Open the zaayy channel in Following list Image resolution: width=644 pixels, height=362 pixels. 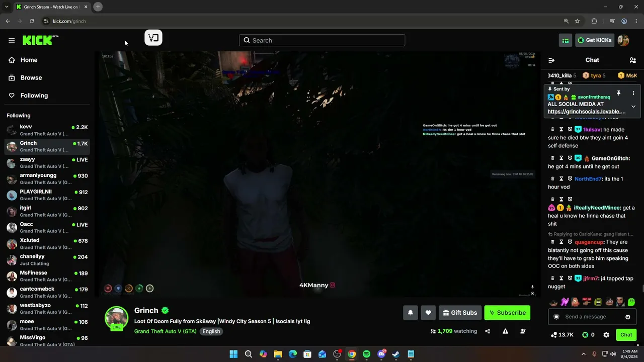pyautogui.click(x=48, y=162)
